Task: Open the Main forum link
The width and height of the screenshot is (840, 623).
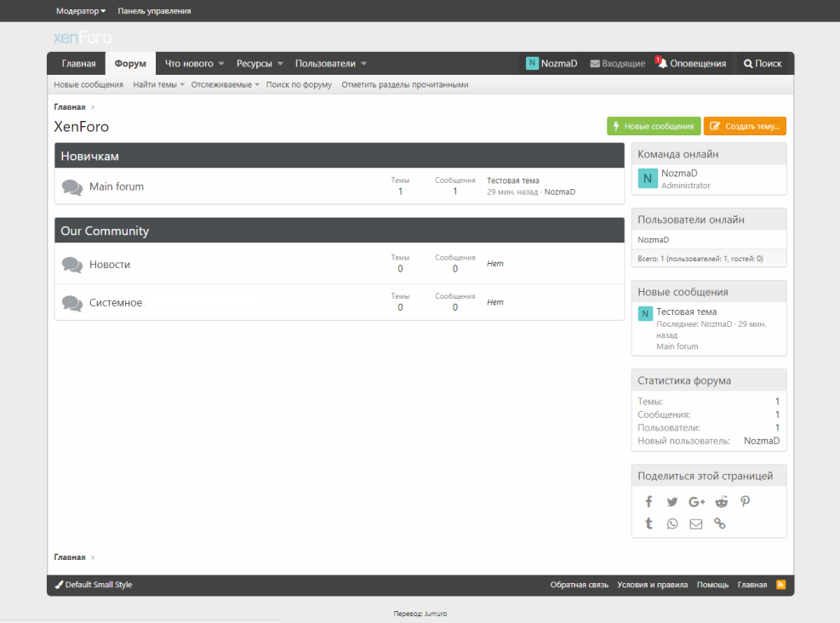Action: 117,186
